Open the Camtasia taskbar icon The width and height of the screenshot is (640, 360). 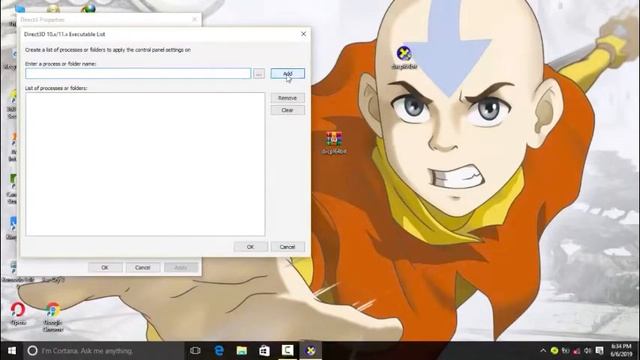[287, 351]
